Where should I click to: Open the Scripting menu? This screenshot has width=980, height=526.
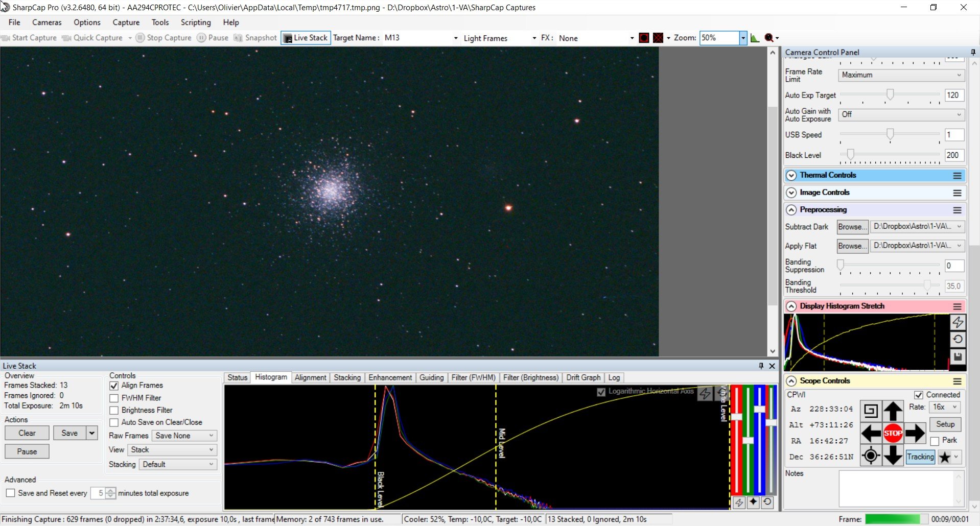(x=196, y=22)
